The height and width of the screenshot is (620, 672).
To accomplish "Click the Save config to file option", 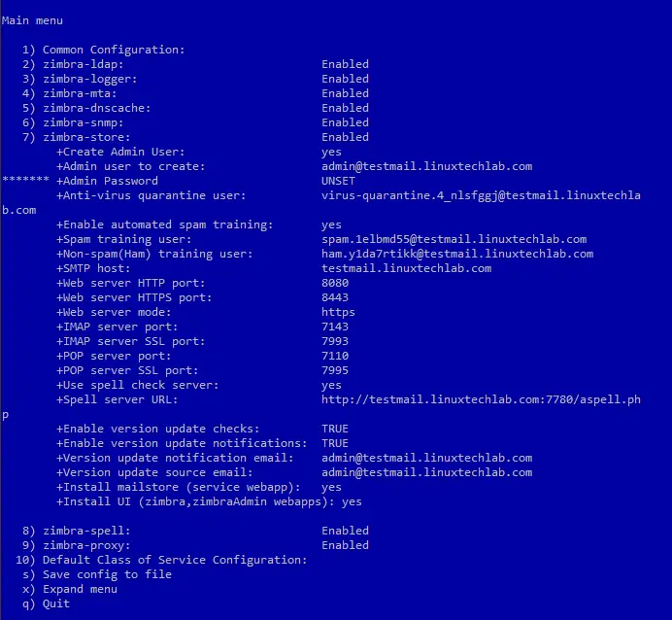I will click(x=97, y=574).
